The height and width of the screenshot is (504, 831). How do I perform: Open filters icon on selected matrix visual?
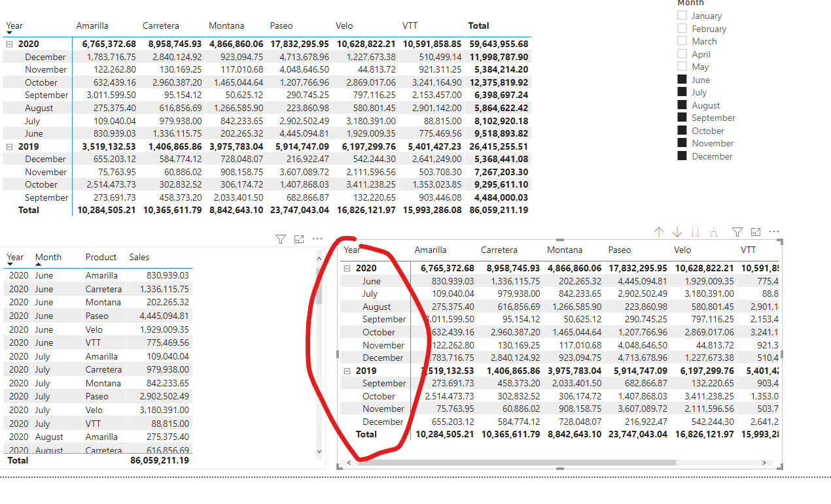pyautogui.click(x=737, y=232)
